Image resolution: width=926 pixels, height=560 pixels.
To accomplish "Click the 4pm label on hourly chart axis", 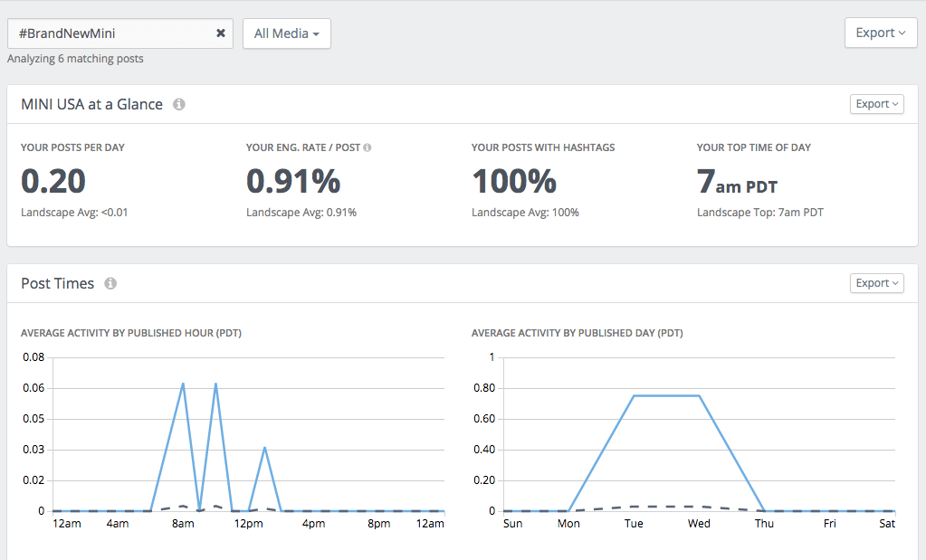I will pos(313,524).
